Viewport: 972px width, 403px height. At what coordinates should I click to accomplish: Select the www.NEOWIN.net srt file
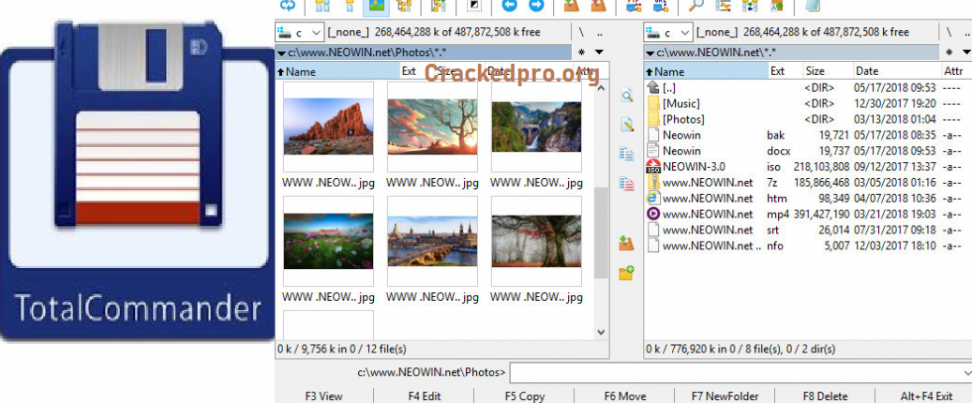coord(808,230)
